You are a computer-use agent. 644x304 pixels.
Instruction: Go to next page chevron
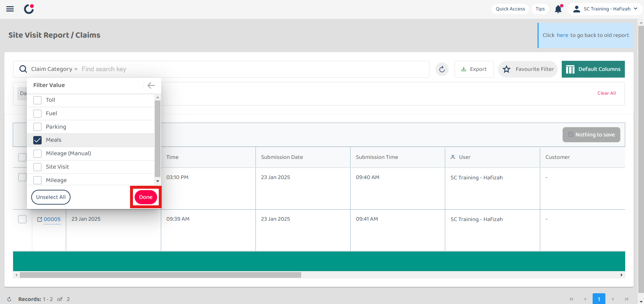pyautogui.click(x=613, y=299)
